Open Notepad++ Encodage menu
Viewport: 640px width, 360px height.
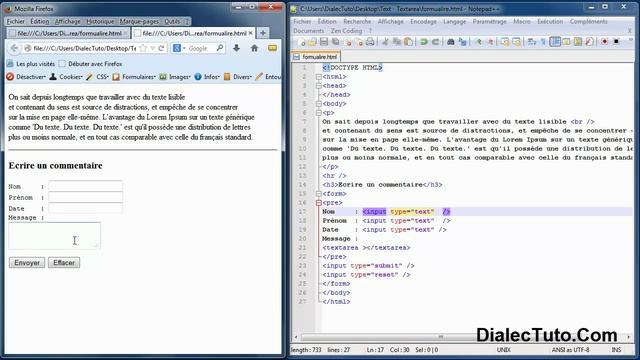(423, 21)
